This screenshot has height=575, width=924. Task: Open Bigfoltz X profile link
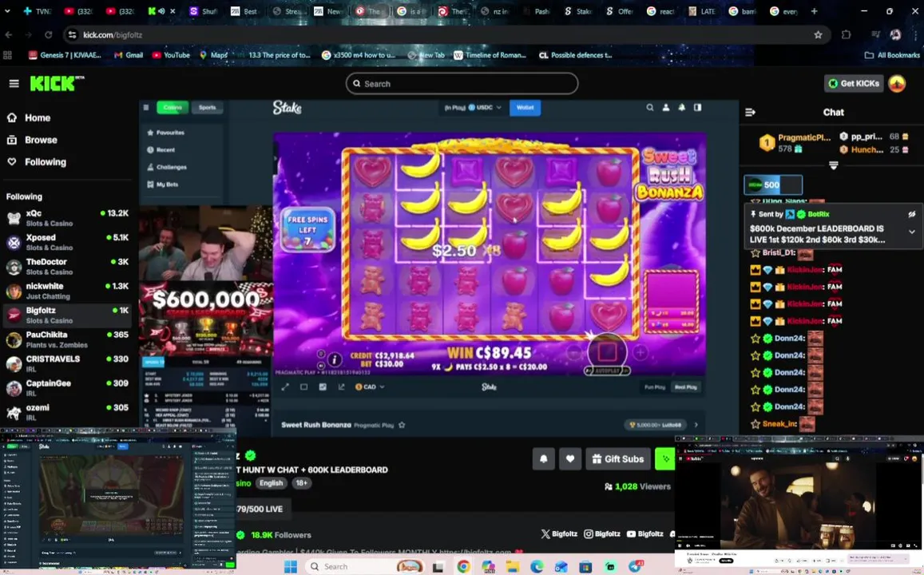[x=559, y=533]
